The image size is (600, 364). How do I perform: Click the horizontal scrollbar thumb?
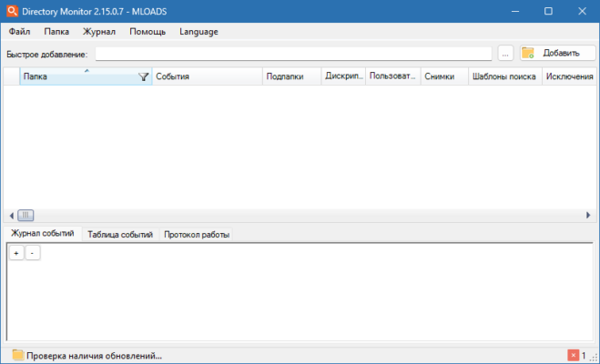25,216
